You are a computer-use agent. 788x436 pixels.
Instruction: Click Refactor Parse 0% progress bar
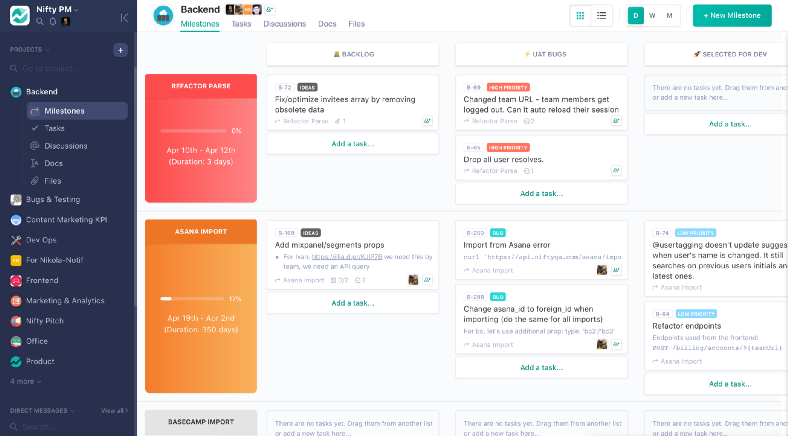point(193,131)
